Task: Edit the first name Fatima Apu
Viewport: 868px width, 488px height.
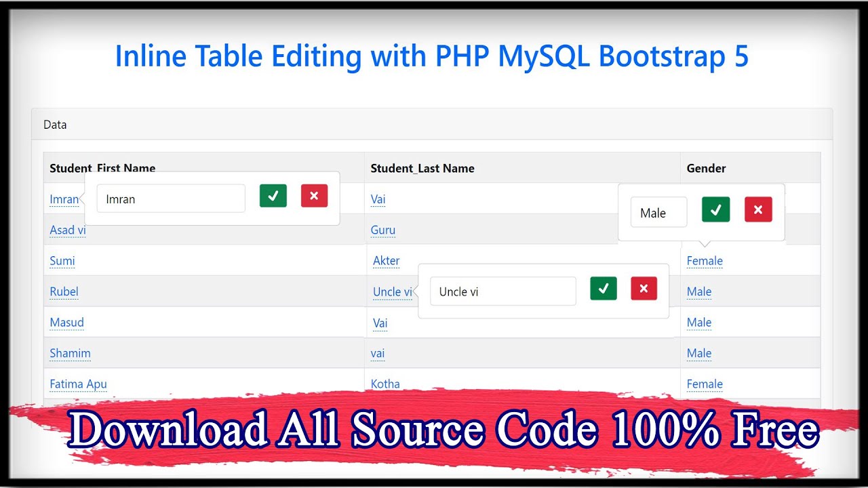Action: [x=78, y=384]
